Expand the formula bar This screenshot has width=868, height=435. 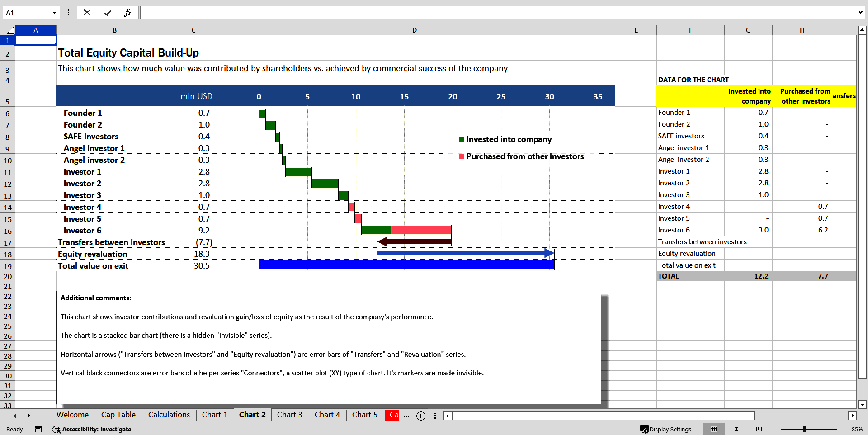[x=860, y=13]
